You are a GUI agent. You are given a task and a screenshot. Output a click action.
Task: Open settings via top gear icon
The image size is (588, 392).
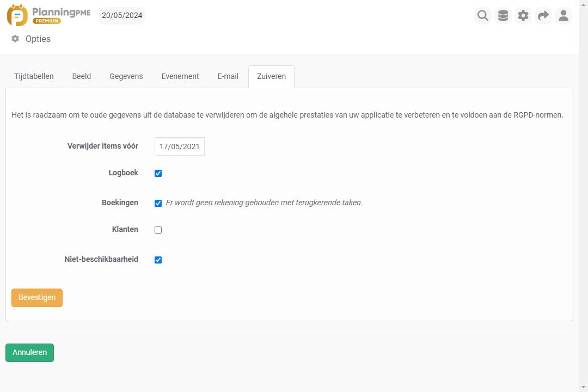[523, 16]
